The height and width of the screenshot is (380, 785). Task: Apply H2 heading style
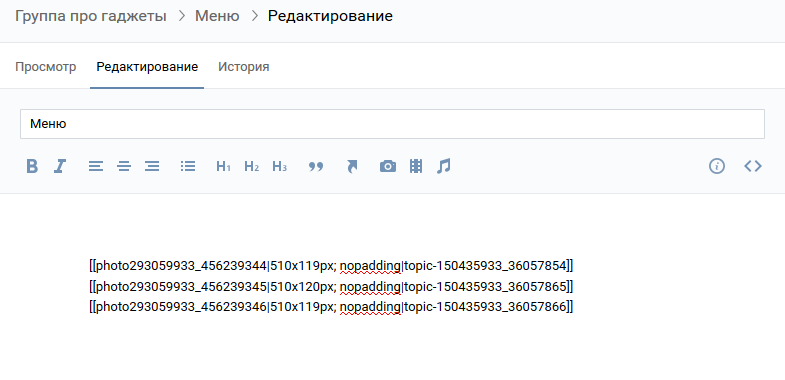251,166
